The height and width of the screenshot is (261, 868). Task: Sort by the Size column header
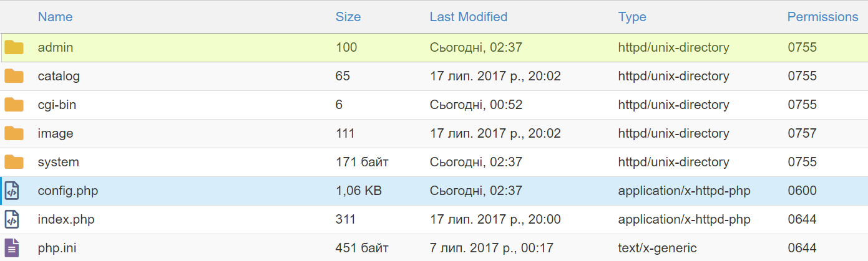coord(348,17)
